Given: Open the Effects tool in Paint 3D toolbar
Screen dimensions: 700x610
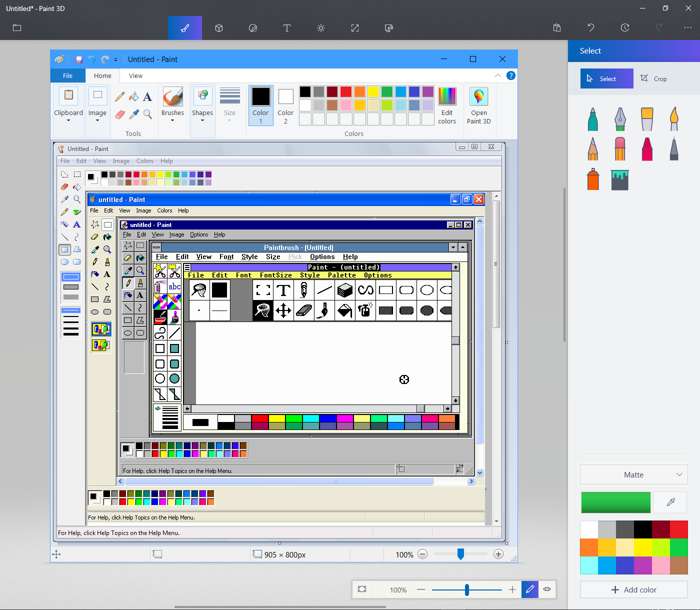Looking at the screenshot, I should pyautogui.click(x=321, y=28).
